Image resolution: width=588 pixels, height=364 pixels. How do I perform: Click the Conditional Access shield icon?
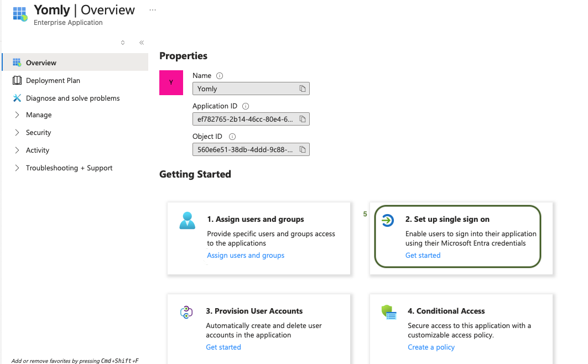pyautogui.click(x=389, y=312)
